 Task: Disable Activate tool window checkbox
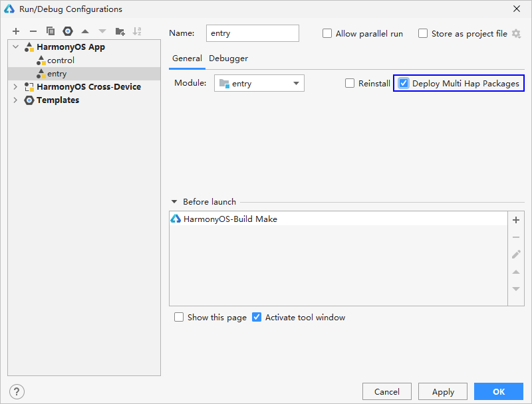click(257, 317)
